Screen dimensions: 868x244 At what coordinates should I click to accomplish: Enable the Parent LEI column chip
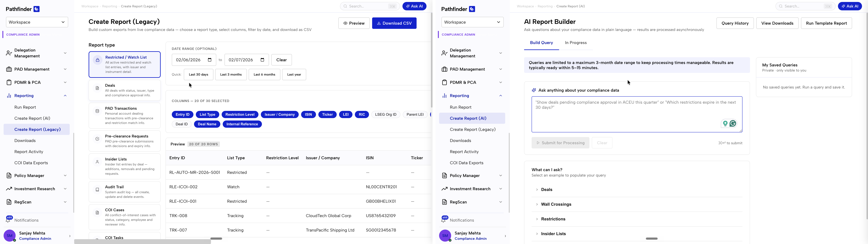pyautogui.click(x=415, y=115)
